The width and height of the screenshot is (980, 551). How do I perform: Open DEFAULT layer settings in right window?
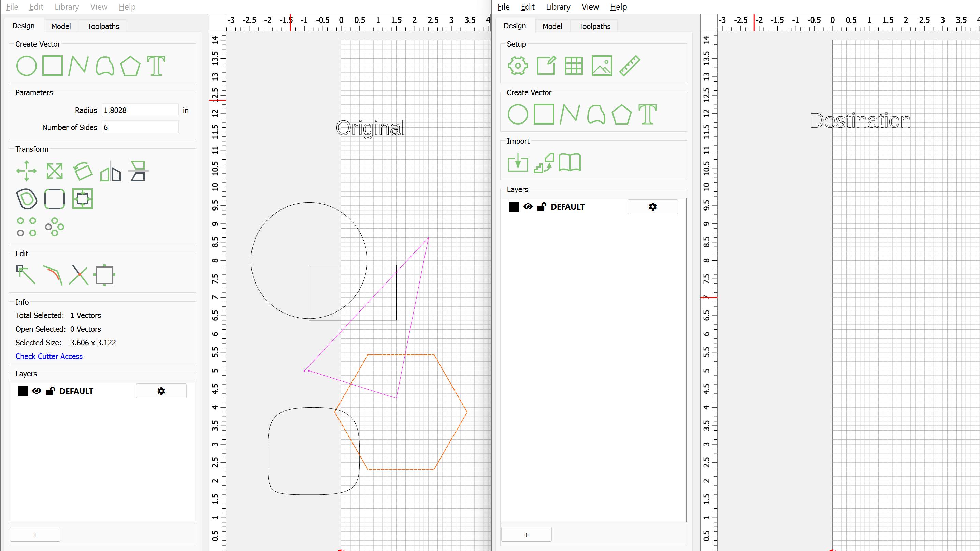pyautogui.click(x=652, y=206)
